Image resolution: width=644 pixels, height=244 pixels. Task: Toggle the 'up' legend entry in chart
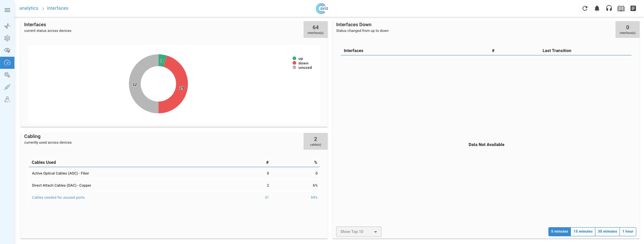click(x=300, y=58)
